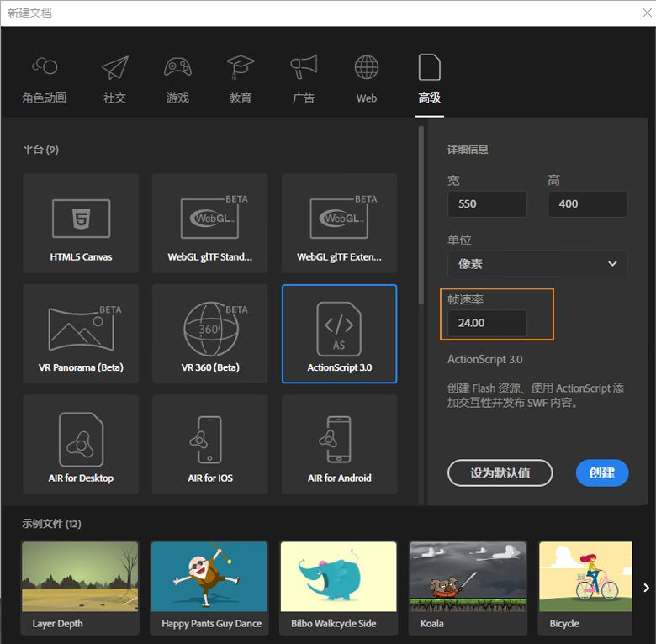Viewport: 656px width, 644px height.
Task: Click the 设为默认值 button
Action: coord(500,473)
